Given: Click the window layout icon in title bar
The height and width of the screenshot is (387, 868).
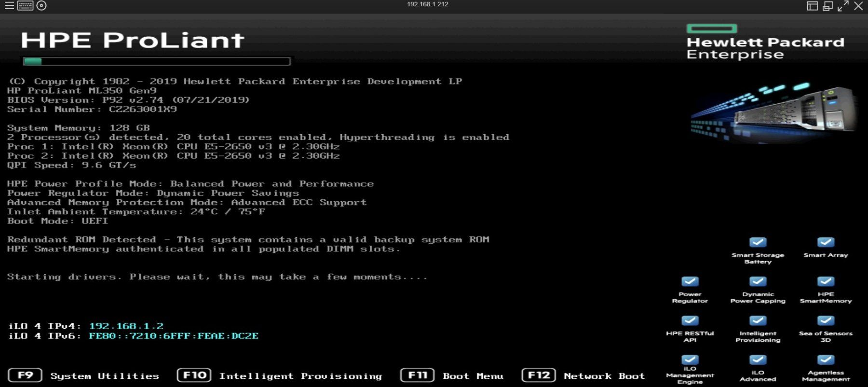Looking at the screenshot, I should pyautogui.click(x=812, y=6).
